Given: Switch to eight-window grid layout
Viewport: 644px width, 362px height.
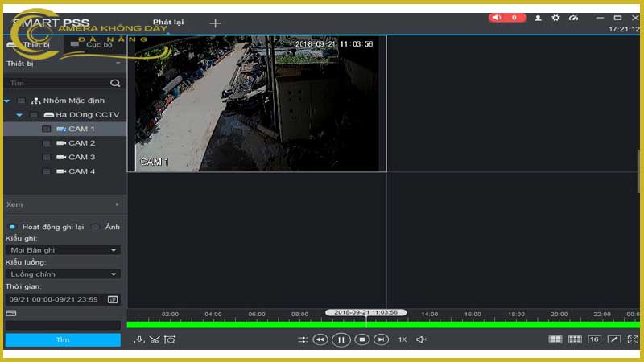Looking at the screenshot, I should (575, 339).
